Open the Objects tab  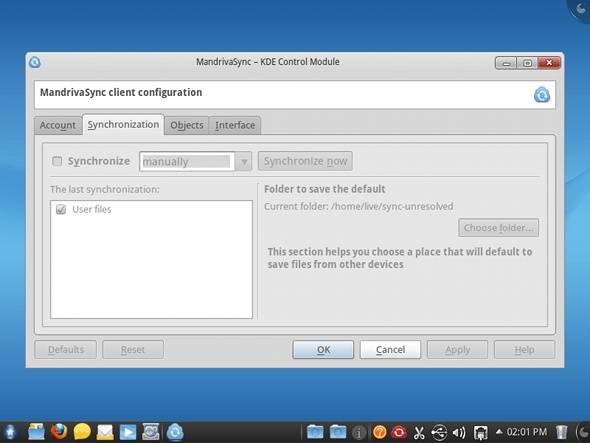pyautogui.click(x=187, y=125)
